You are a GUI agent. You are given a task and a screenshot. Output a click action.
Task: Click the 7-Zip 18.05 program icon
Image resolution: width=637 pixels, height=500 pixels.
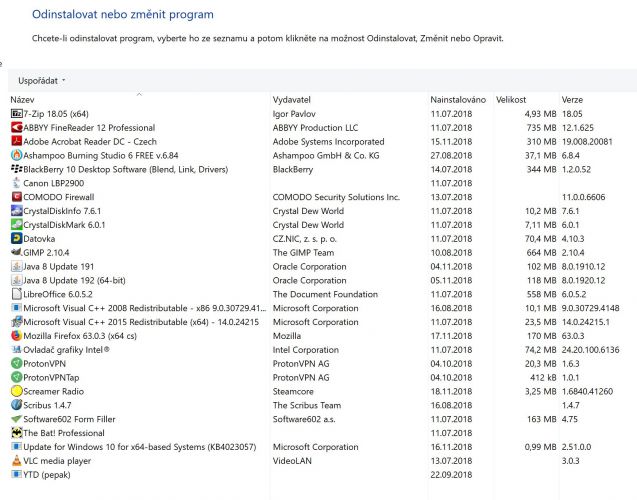(x=16, y=114)
